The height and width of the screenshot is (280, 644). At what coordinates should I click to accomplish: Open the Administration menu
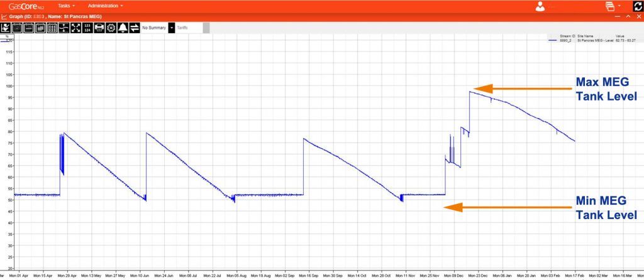coord(105,6)
